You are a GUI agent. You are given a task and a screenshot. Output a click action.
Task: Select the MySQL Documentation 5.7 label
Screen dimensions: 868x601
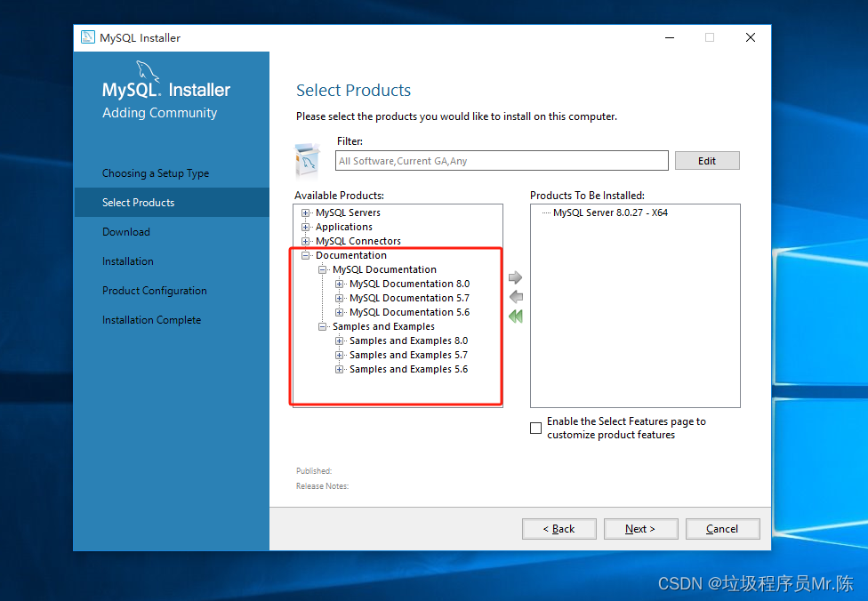410,299
